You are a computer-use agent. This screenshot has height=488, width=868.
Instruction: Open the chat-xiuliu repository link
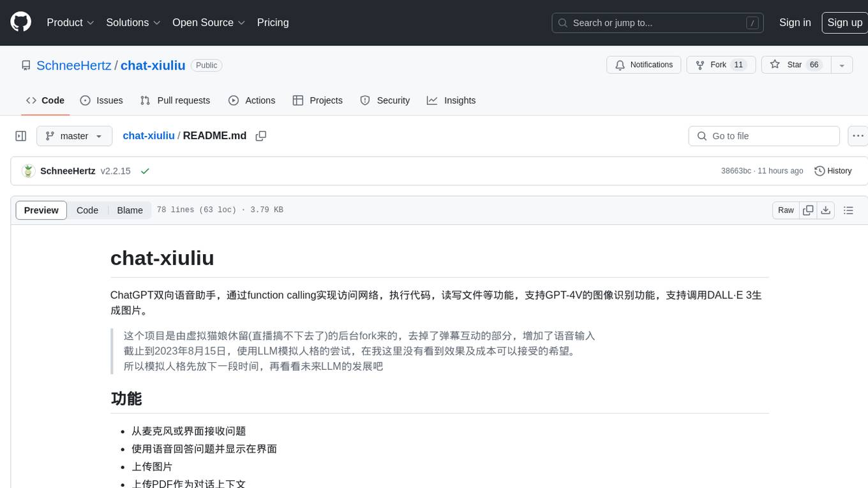coord(153,65)
